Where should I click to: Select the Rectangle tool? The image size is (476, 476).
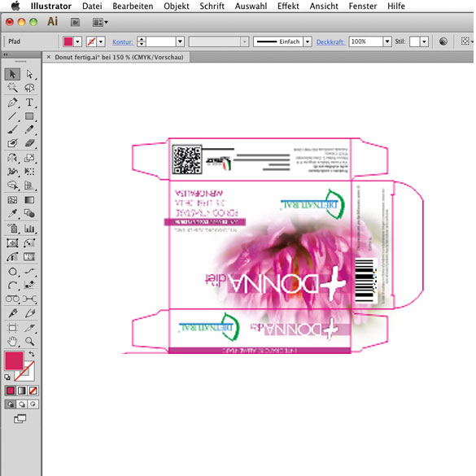click(29, 116)
